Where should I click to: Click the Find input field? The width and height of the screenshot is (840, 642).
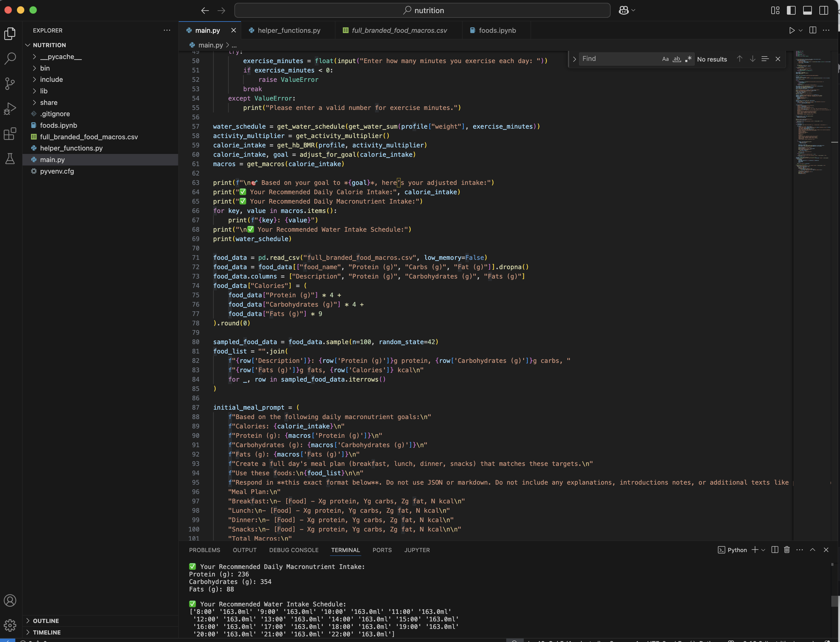tap(619, 59)
